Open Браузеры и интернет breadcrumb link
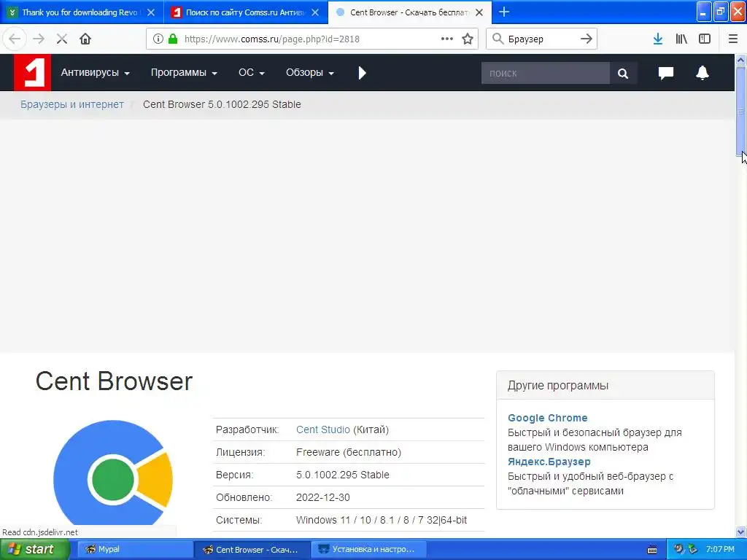Screen dimensions: 747x560 pos(72,104)
